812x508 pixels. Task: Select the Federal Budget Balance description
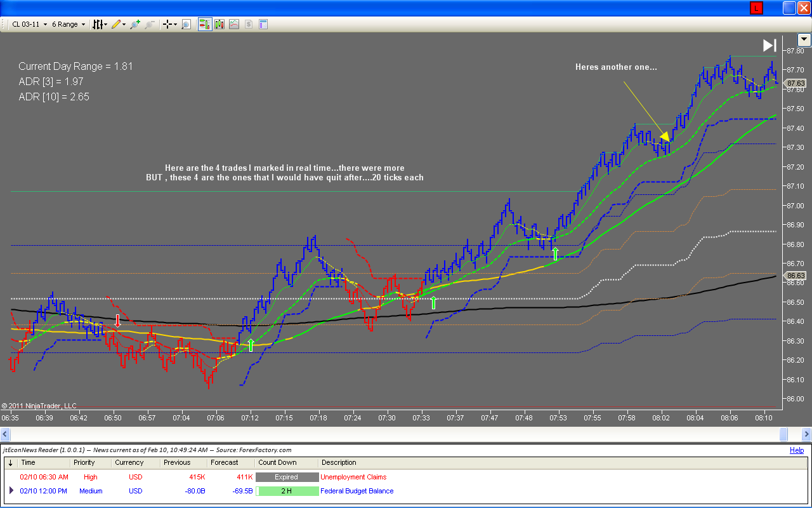tap(357, 491)
